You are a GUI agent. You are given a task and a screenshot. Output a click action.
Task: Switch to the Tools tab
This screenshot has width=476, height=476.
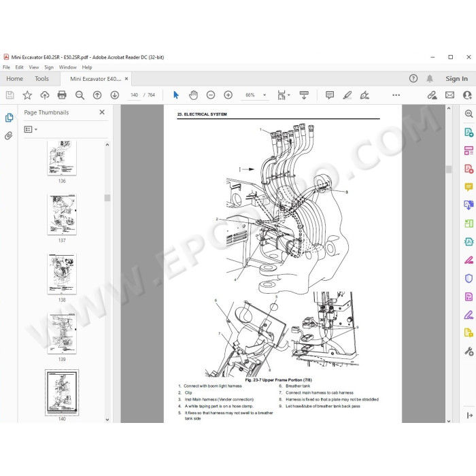pyautogui.click(x=41, y=79)
